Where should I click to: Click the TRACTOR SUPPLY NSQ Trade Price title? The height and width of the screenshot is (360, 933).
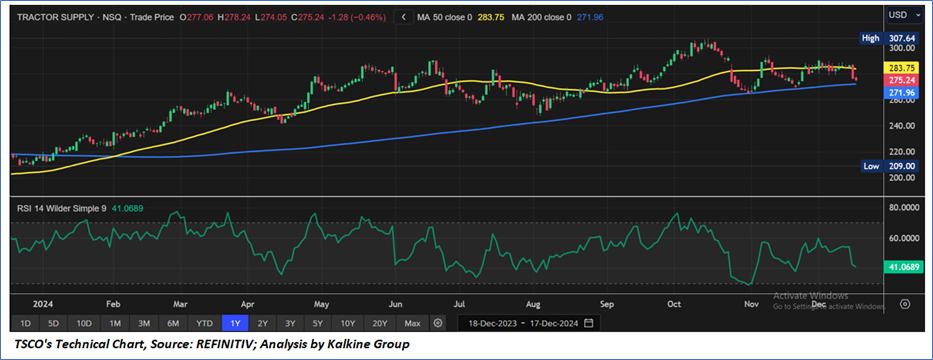point(96,18)
